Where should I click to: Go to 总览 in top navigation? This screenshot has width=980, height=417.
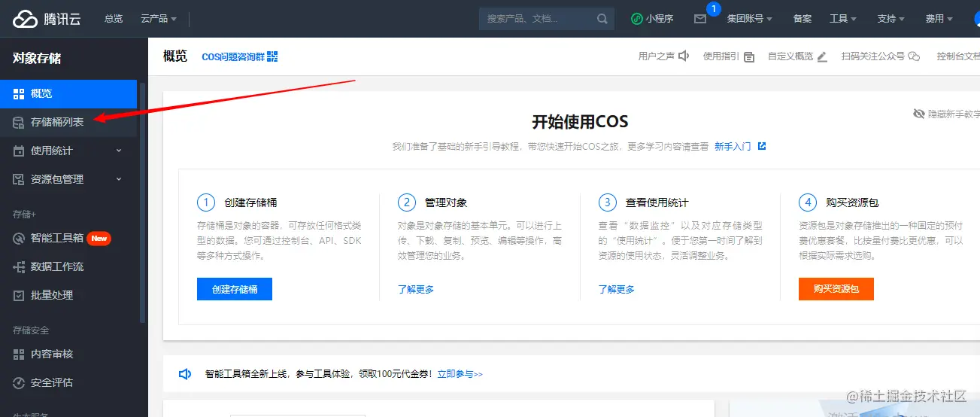[114, 19]
